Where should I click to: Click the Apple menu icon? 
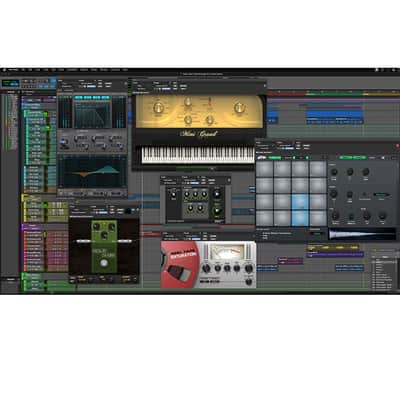coord(5,70)
